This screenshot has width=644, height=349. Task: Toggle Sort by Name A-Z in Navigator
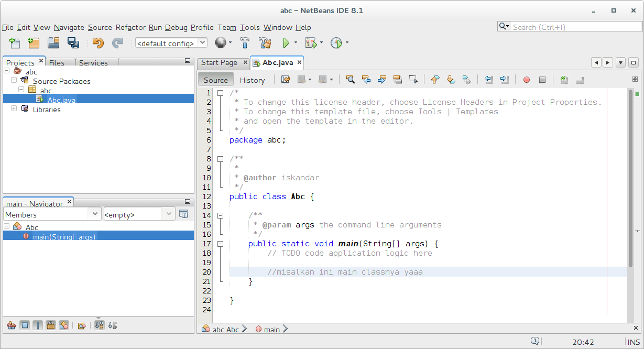tap(100, 325)
